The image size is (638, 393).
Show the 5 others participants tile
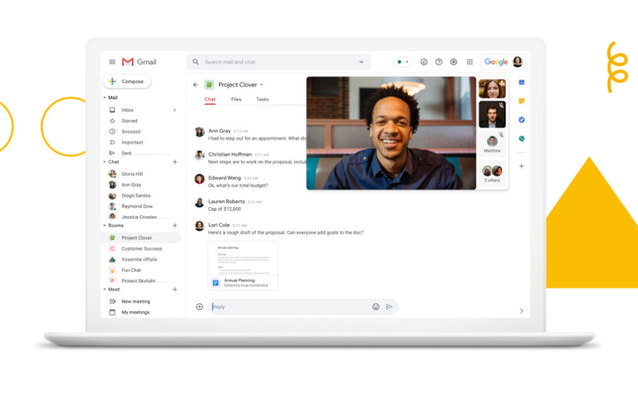[492, 172]
